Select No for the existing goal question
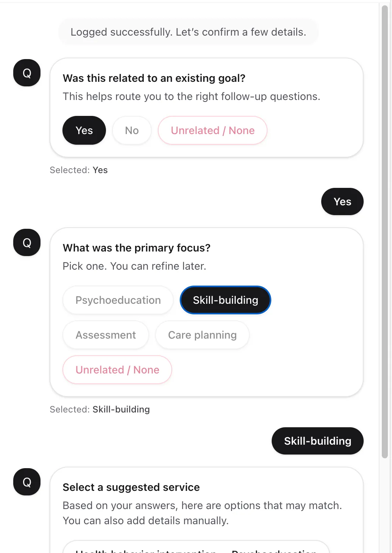Image resolution: width=392 pixels, height=553 pixels. pos(132,130)
